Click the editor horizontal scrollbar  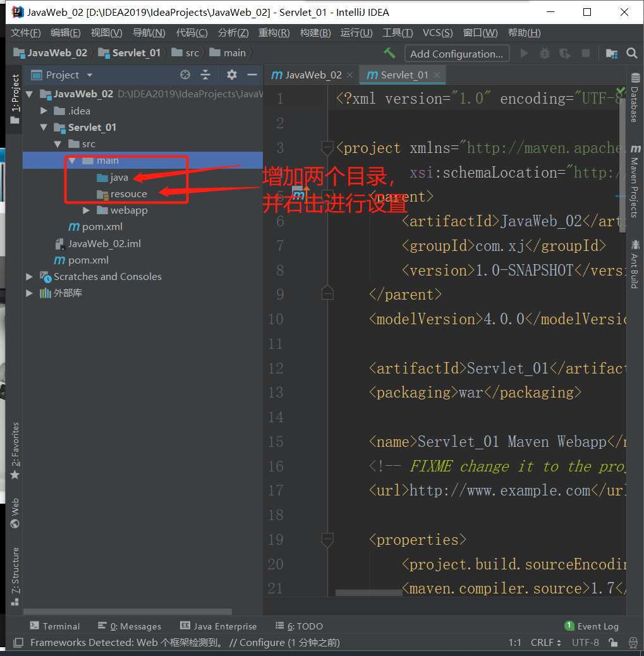pos(368,593)
